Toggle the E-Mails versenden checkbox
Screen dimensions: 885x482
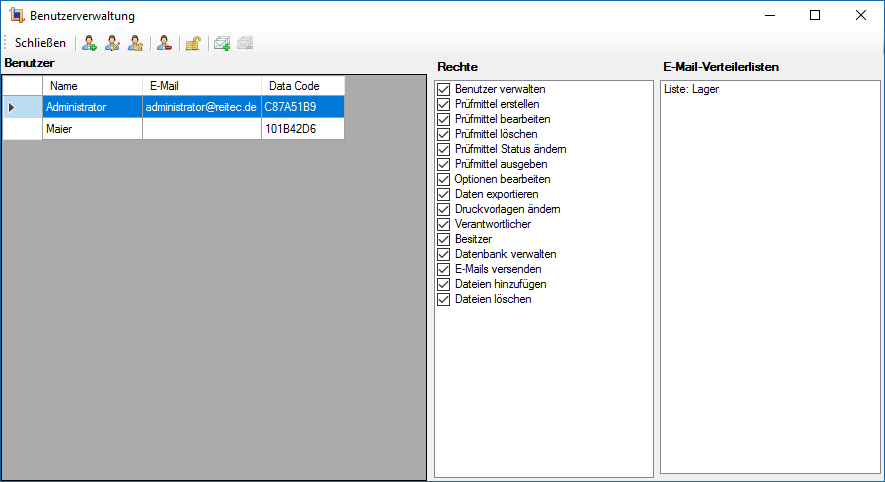(444, 270)
